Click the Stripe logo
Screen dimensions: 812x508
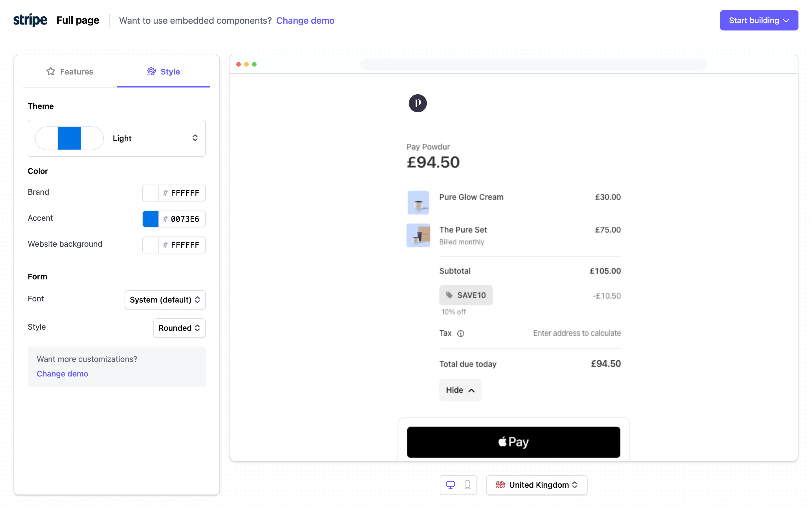30,20
